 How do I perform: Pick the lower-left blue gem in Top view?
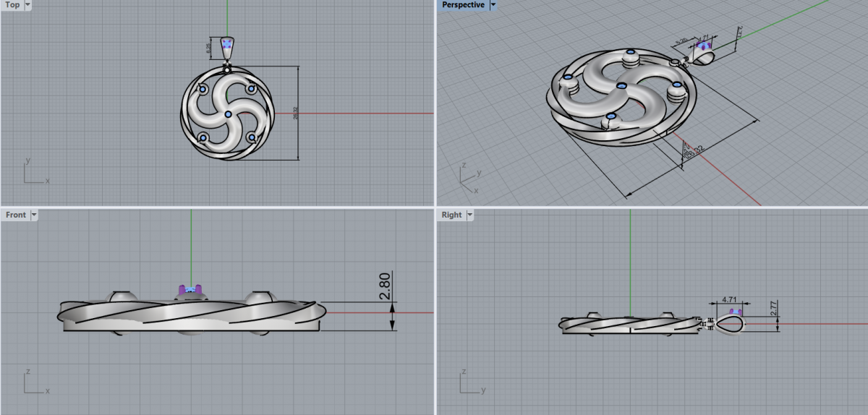pyautogui.click(x=203, y=137)
